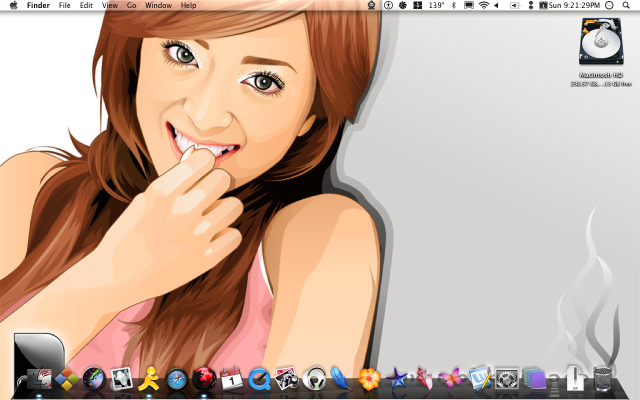
Task: Click the Spotlight search magnifier
Action: click(x=627, y=6)
